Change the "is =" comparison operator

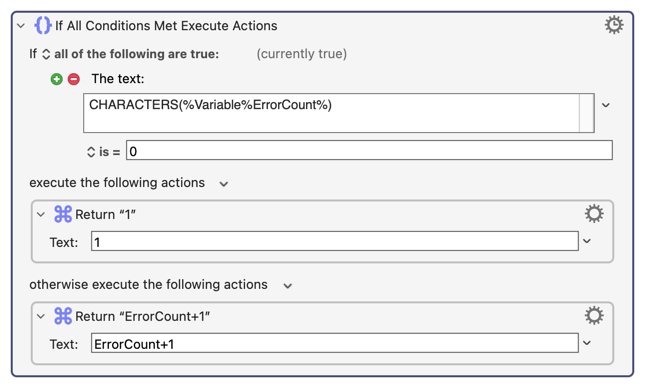point(91,152)
